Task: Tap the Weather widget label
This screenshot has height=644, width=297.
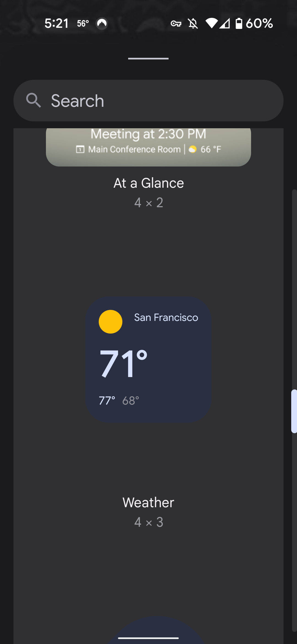Action: (148, 503)
